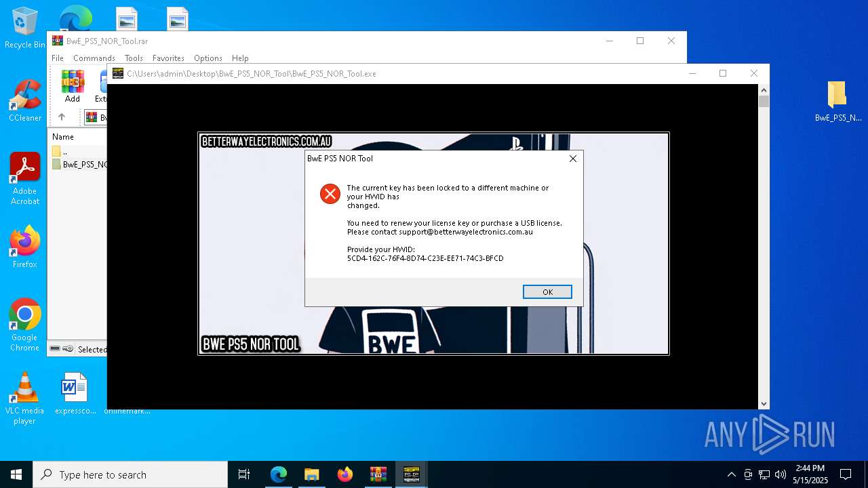The height and width of the screenshot is (488, 868).
Task: Open the Options menu in WinRAR
Action: coord(208,58)
